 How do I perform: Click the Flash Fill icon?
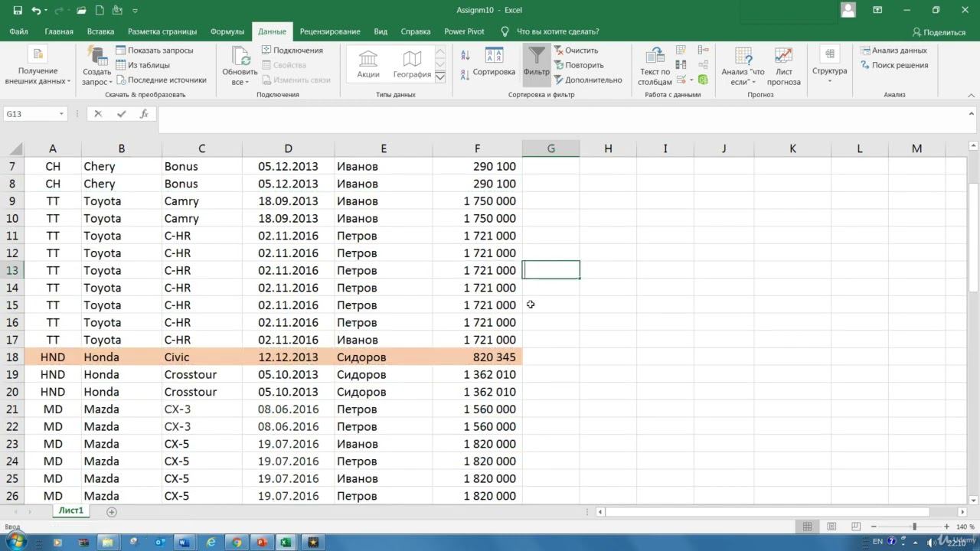click(x=681, y=51)
